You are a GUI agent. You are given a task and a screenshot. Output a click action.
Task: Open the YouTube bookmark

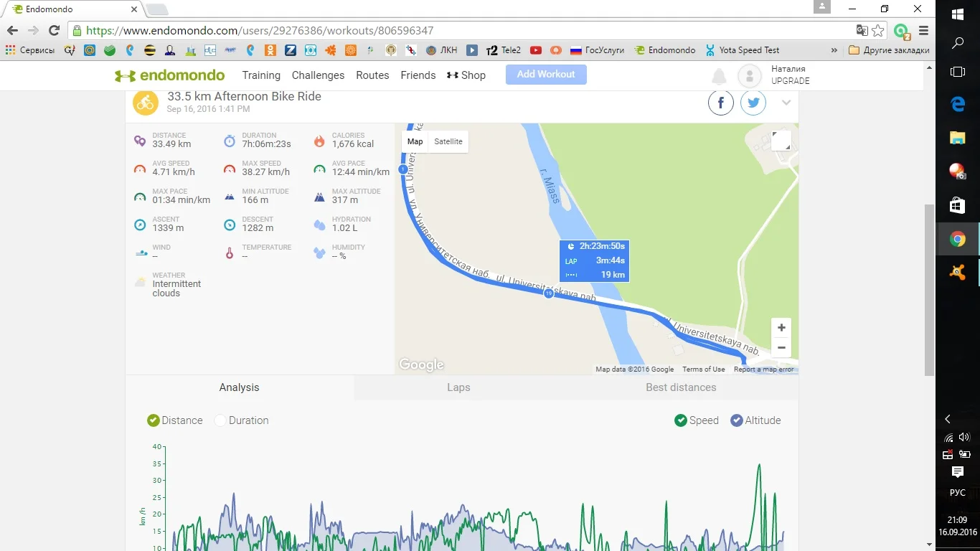(x=535, y=50)
